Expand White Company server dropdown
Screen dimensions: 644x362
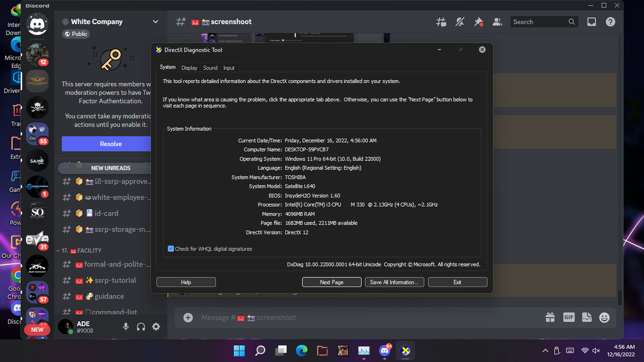tap(155, 22)
